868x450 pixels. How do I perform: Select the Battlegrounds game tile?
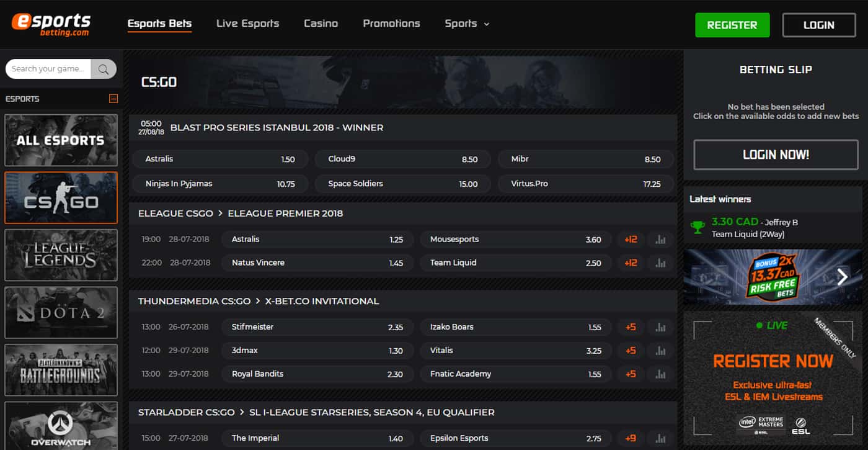pyautogui.click(x=61, y=370)
